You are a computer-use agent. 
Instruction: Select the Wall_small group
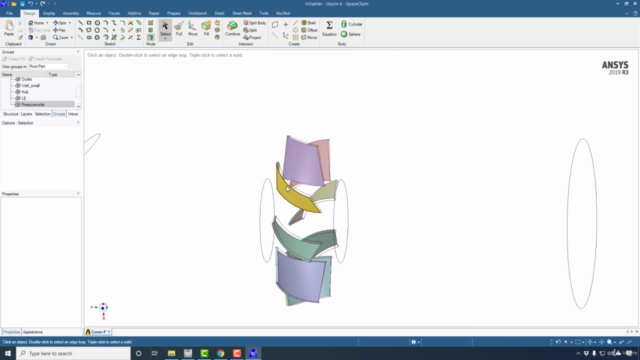point(31,86)
